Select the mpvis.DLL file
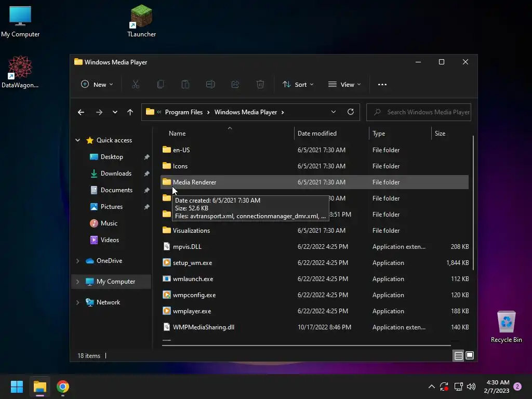 314,247
